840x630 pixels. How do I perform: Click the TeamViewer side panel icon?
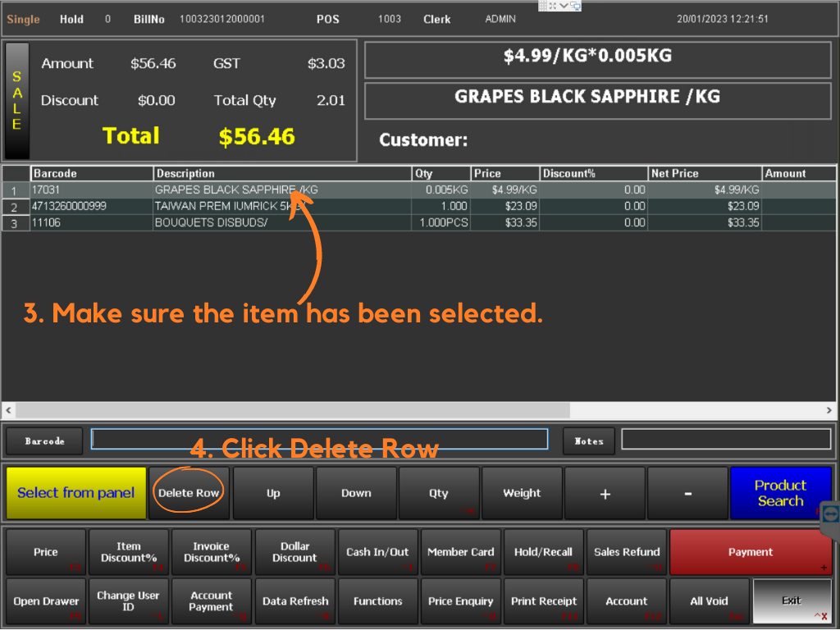830,514
